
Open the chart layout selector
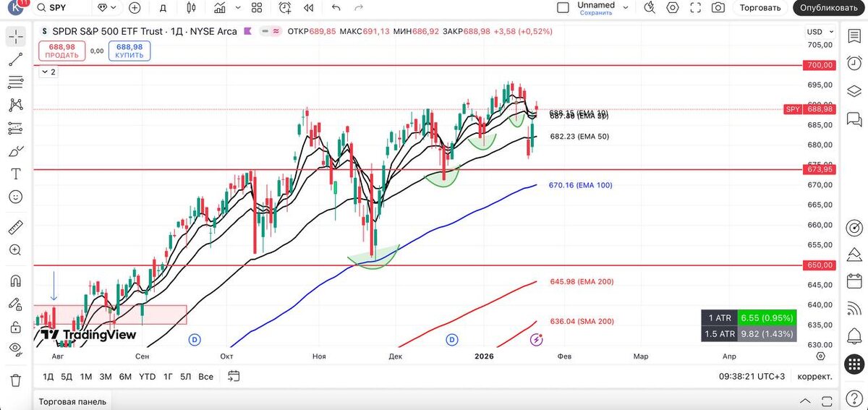point(563,8)
